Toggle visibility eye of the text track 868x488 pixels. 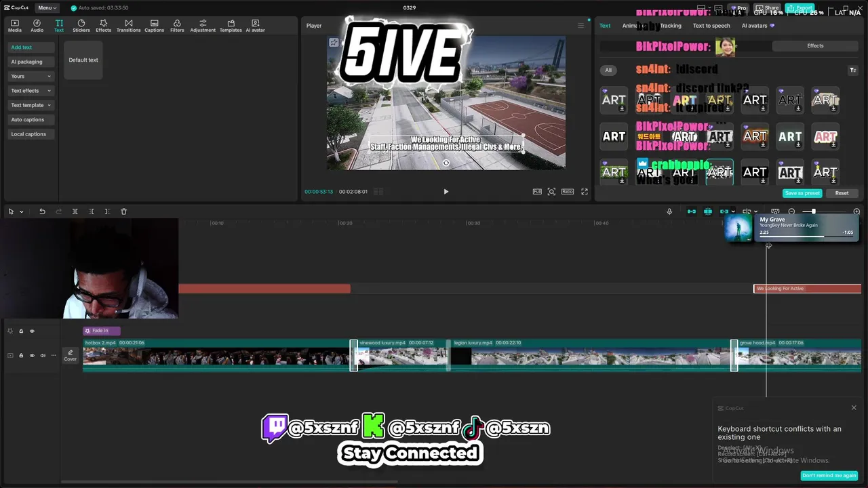coord(32,331)
